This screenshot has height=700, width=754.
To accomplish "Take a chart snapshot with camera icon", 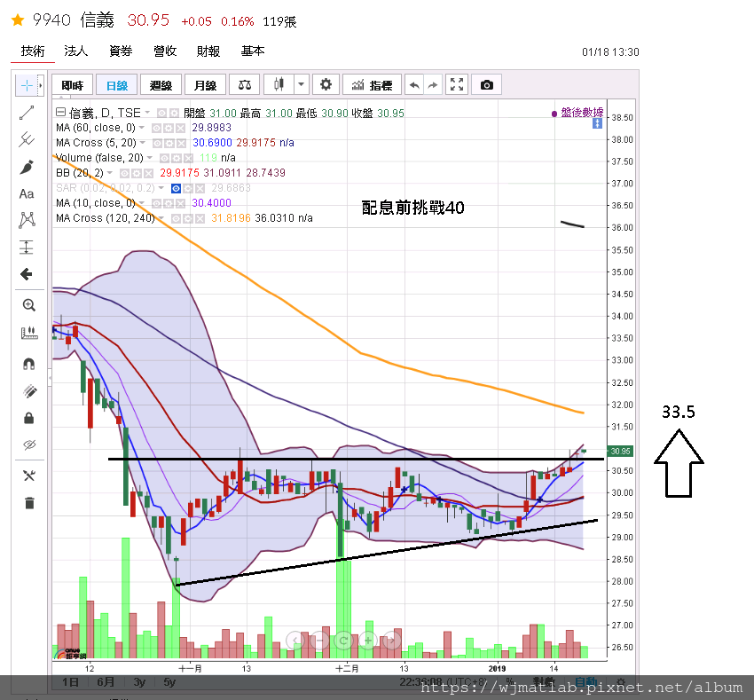I will (x=487, y=85).
